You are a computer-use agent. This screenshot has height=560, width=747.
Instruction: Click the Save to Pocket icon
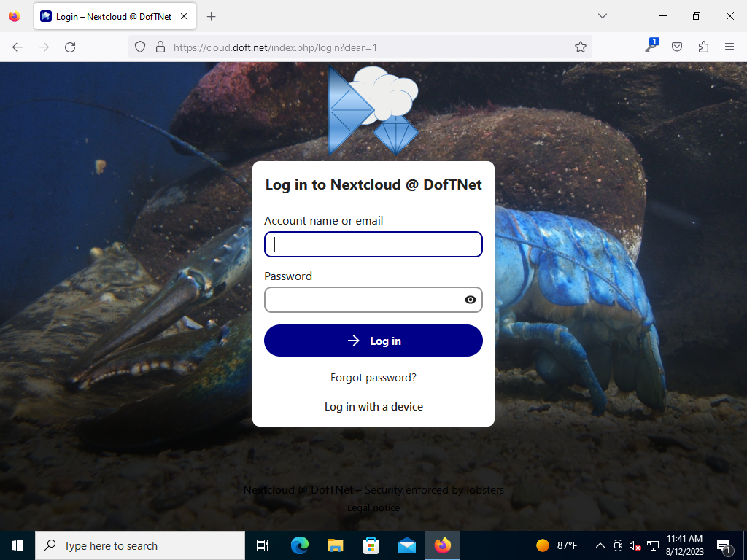[x=677, y=47]
